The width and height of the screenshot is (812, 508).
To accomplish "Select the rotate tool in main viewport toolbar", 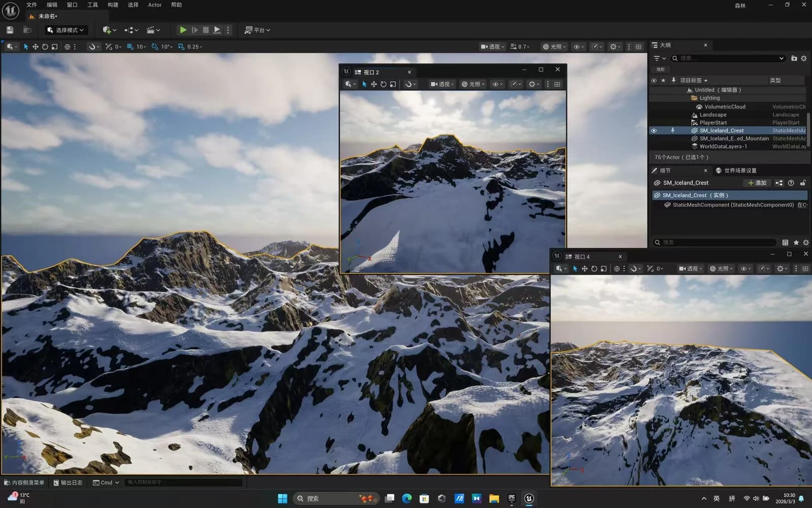I will (45, 47).
